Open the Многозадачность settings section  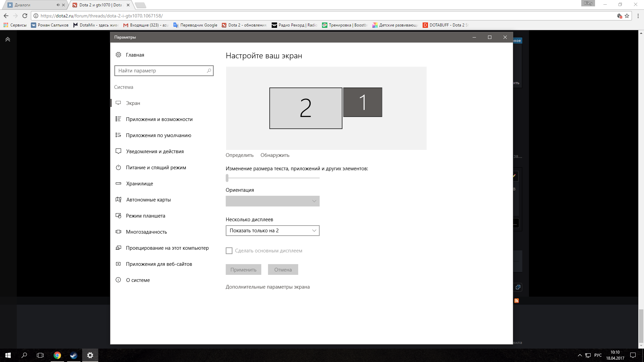(146, 232)
